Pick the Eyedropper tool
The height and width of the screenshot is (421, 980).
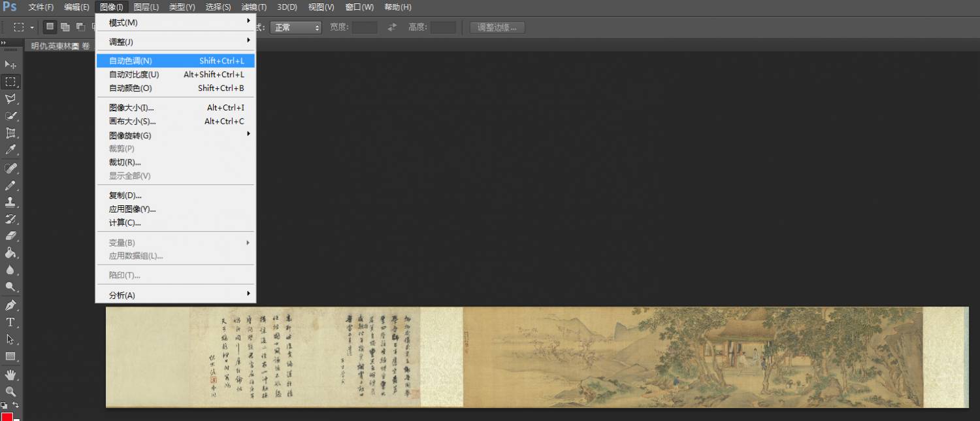[10, 150]
